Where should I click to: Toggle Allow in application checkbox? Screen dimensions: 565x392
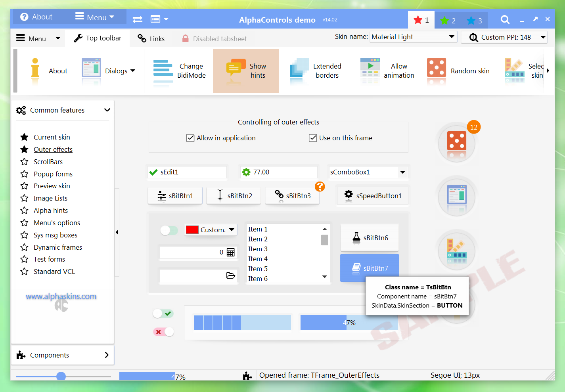pos(190,138)
